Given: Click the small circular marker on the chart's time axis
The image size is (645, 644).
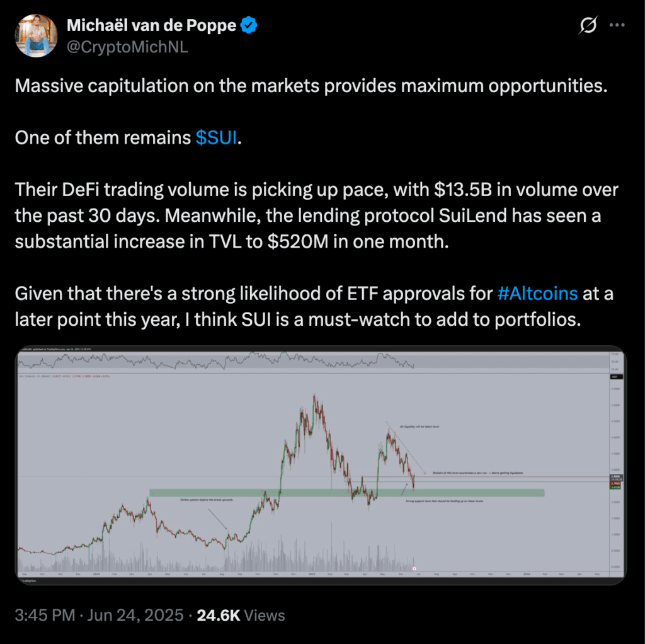Looking at the screenshot, I should (414, 568).
